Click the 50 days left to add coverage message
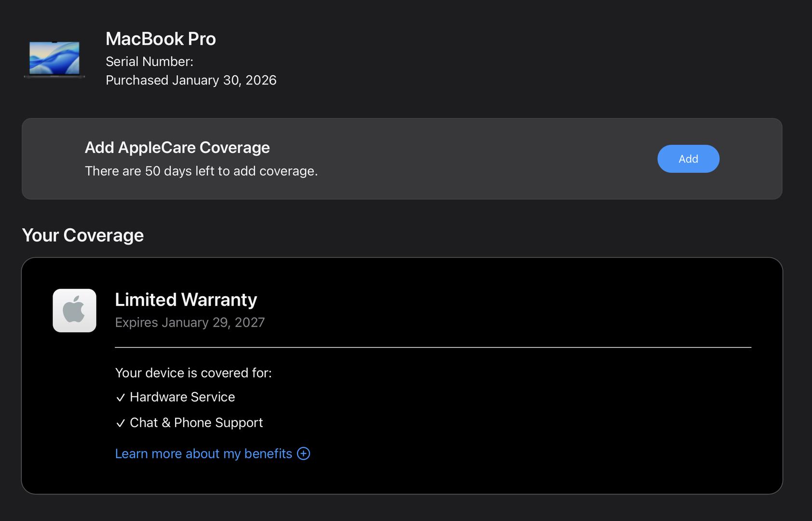Viewport: 812px width, 521px height. [x=201, y=171]
